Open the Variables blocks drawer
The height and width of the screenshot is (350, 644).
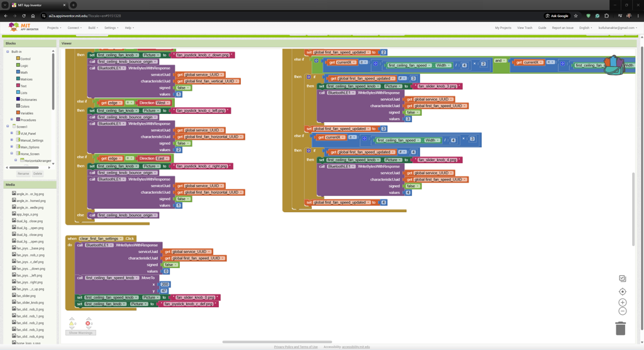click(x=25, y=113)
